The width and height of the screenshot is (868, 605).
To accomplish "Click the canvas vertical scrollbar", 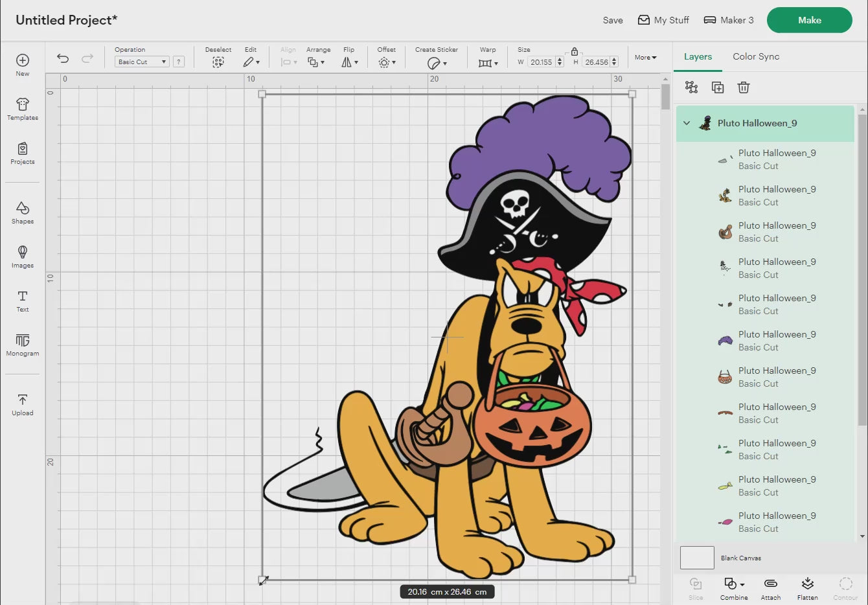I will [x=665, y=97].
